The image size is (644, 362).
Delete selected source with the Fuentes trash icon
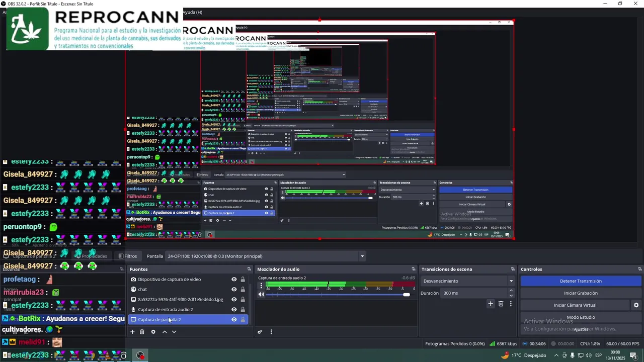click(142, 332)
